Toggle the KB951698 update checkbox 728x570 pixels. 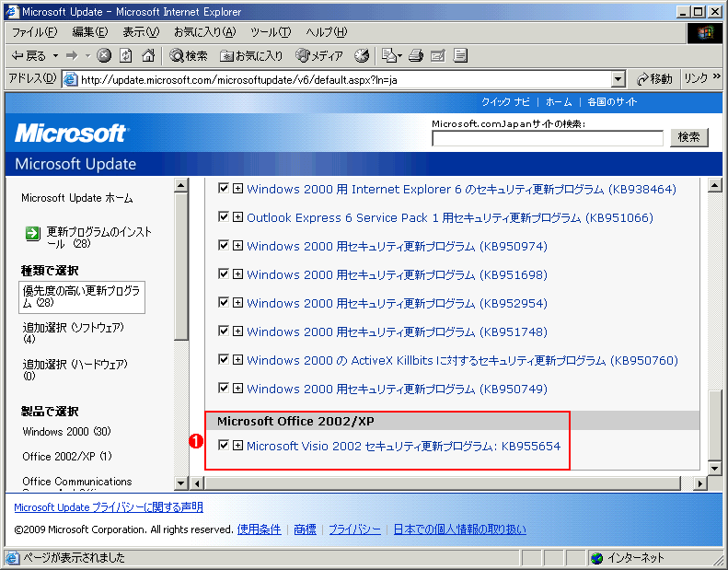pos(224,273)
